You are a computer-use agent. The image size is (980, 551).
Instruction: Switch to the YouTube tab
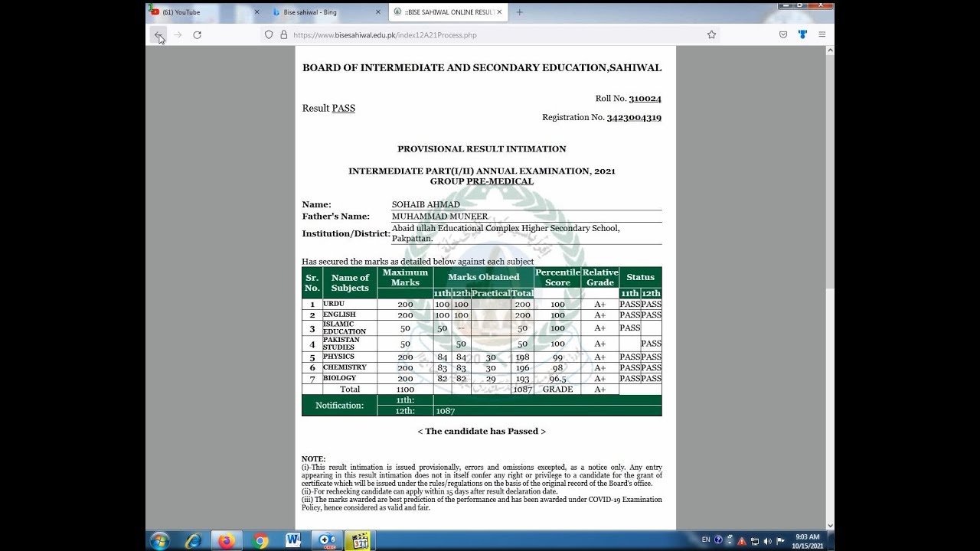point(206,12)
